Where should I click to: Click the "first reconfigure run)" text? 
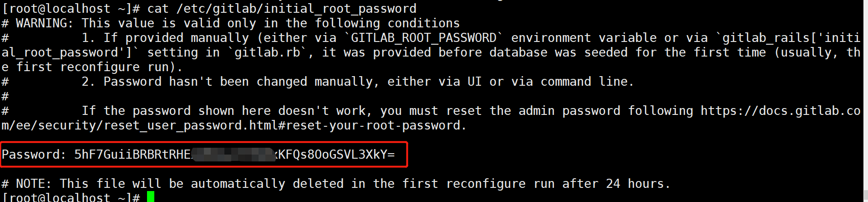(99, 67)
